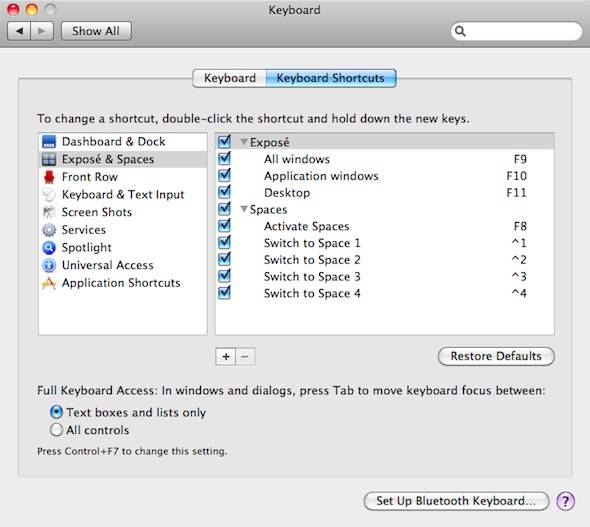Select the Application windows row label
This screenshot has width=590, height=527.
click(321, 176)
